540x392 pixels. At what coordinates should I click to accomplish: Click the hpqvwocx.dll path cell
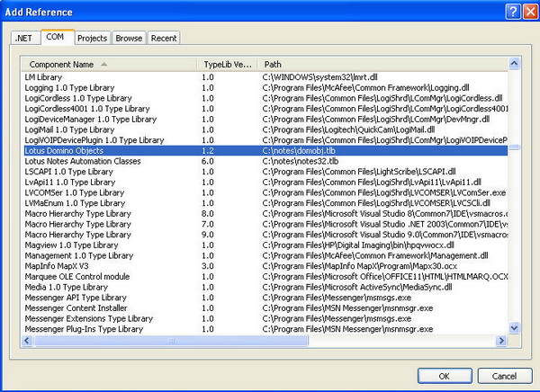point(358,245)
